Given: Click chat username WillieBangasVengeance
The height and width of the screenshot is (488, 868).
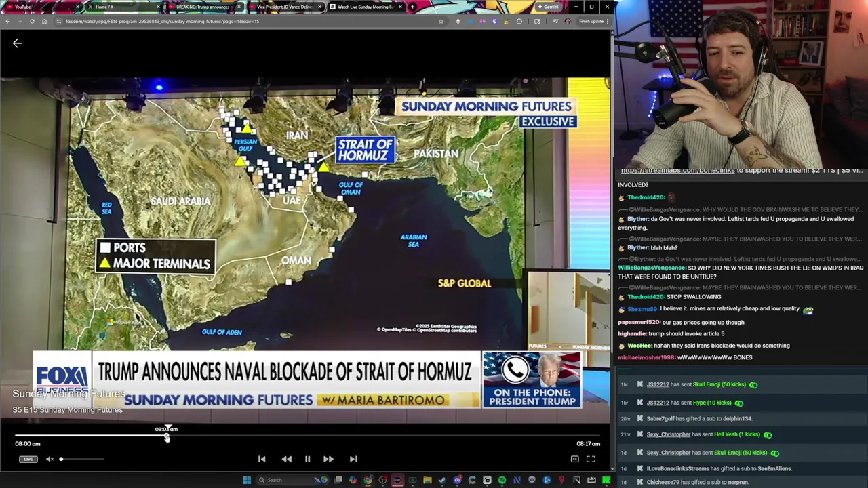Looking at the screenshot, I should click(652, 268).
